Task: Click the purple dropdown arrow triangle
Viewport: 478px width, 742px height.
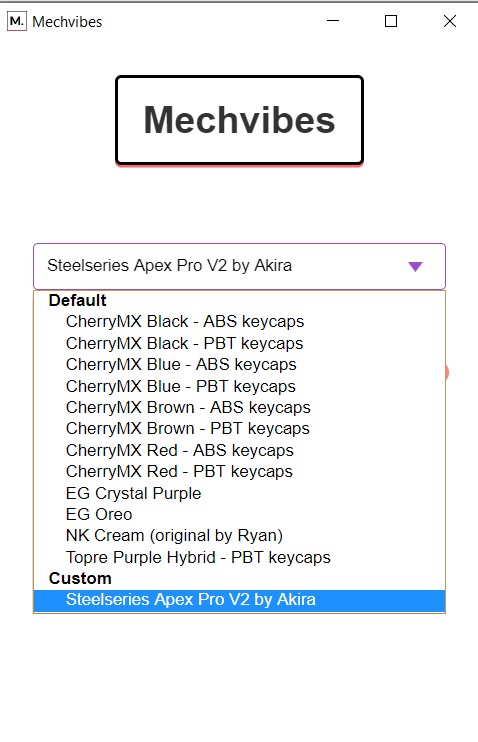Action: tap(415, 266)
